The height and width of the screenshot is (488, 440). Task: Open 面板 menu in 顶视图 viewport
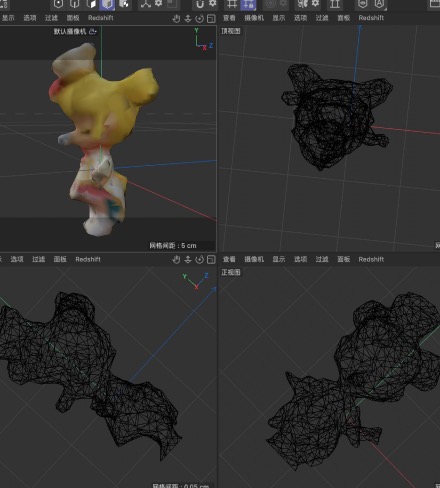point(344,18)
